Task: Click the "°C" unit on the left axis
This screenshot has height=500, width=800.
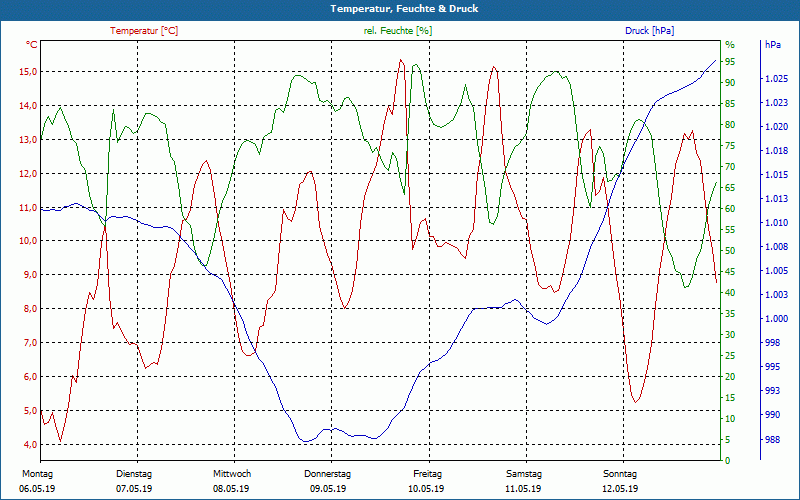Action: pyautogui.click(x=32, y=45)
